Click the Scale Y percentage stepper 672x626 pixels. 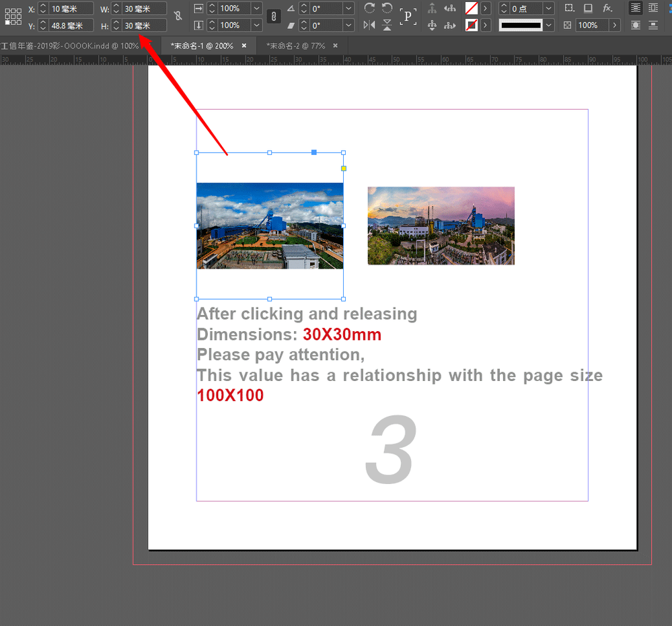coord(212,26)
